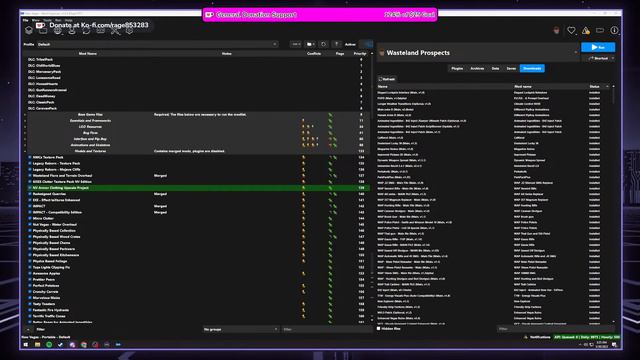Toggle the Micro Clutter mod checkbox
The height and width of the screenshot is (360, 640).
coord(30,218)
